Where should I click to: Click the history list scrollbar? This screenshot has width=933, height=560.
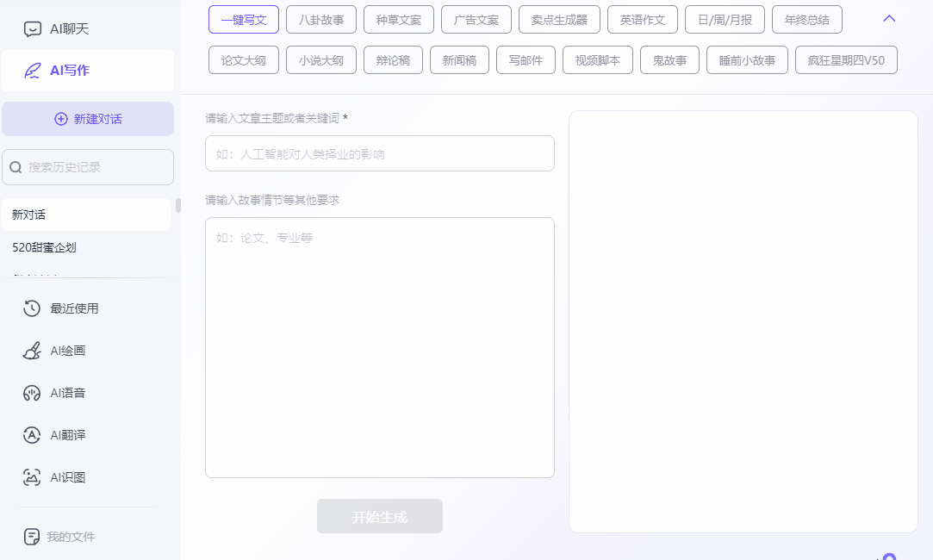click(x=178, y=206)
